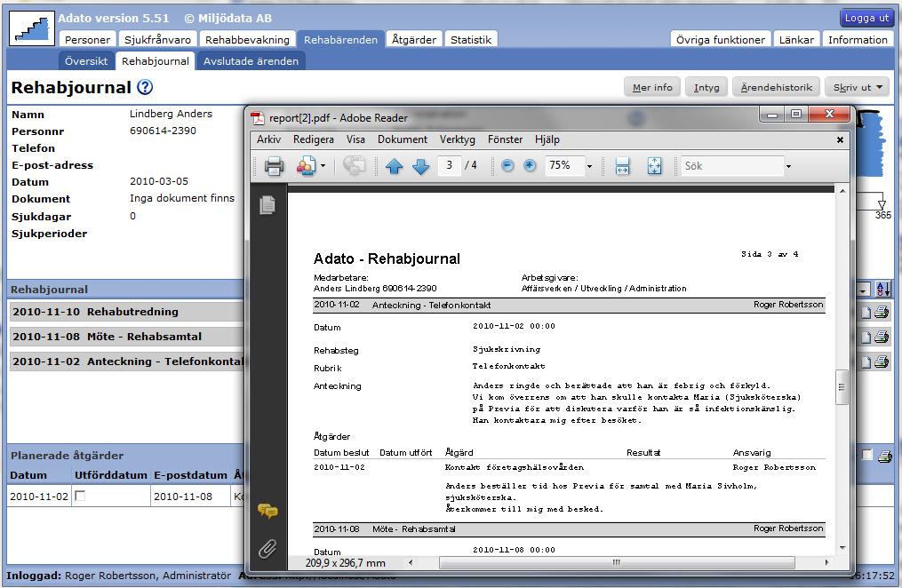Image resolution: width=902 pixels, height=588 pixels.
Task: Open the collaborate icon dropdown arrow
Action: (x=323, y=166)
